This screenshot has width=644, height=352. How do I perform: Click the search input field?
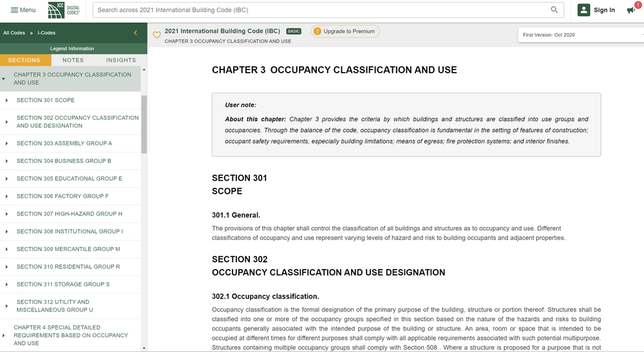[322, 10]
